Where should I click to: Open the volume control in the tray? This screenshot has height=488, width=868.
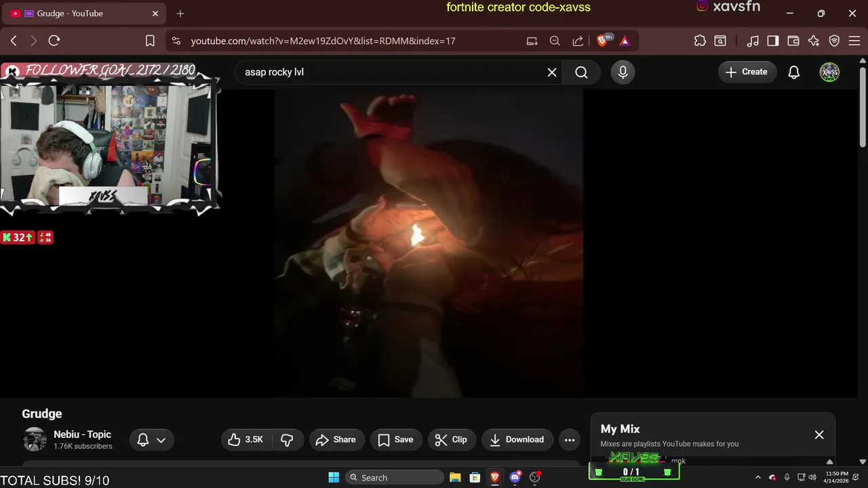pos(814,477)
